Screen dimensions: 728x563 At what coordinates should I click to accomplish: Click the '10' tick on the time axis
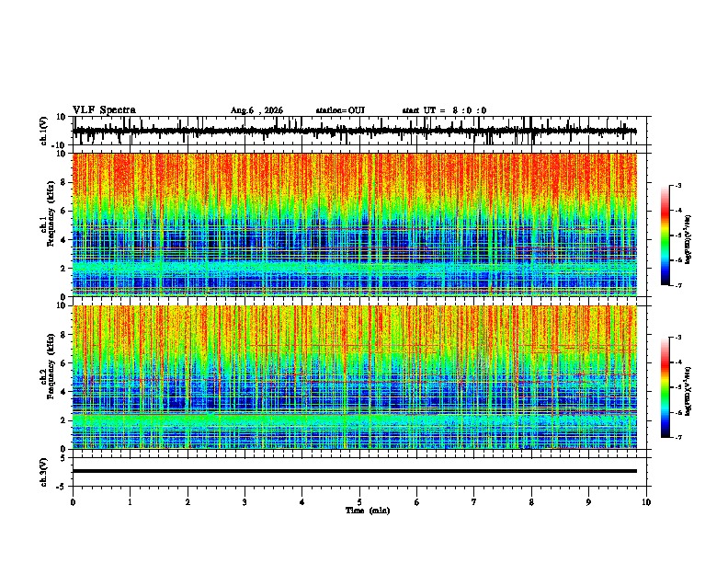pos(646,502)
